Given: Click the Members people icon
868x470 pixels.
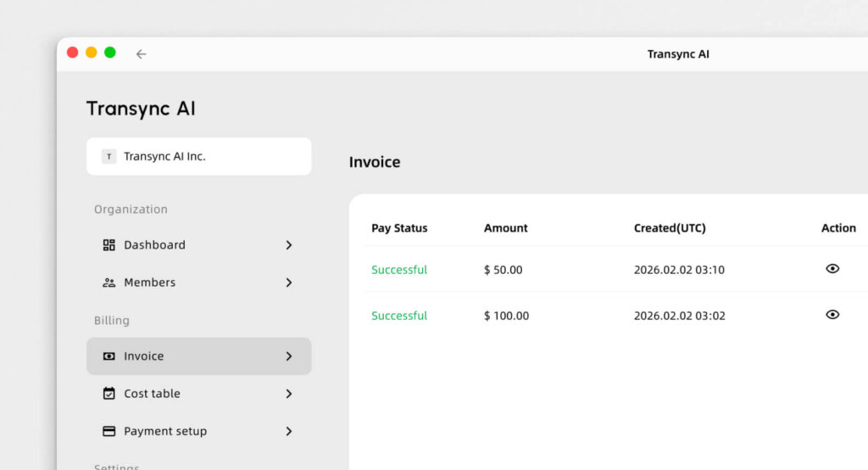Looking at the screenshot, I should coord(108,283).
